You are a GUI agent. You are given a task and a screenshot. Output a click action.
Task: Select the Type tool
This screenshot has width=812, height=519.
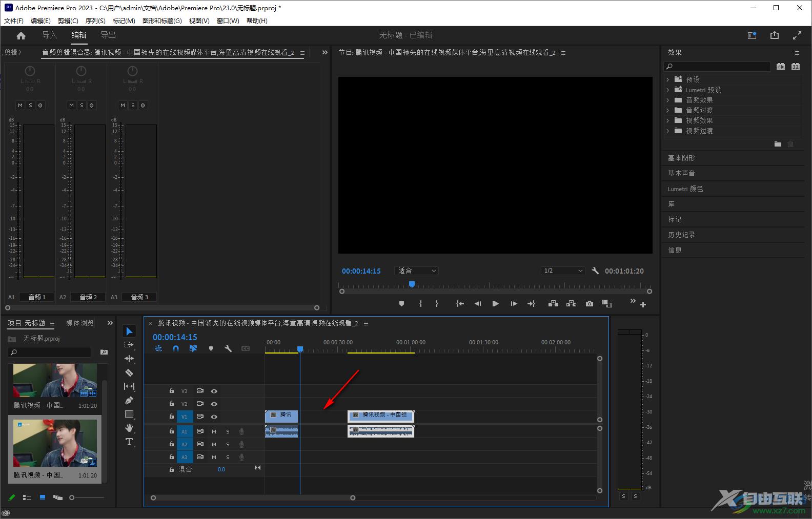[x=129, y=442]
